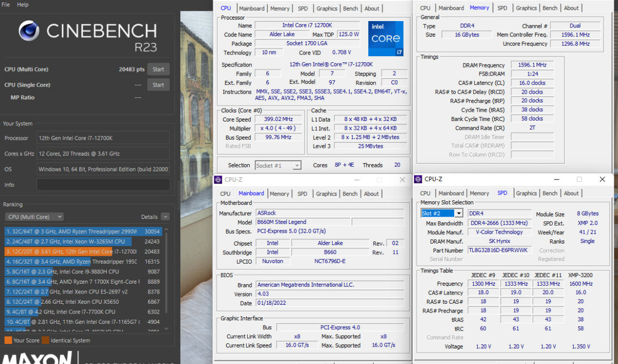Select the Xeon CPU X5650 ranking row
The width and height of the screenshot is (618, 364).
click(x=83, y=302)
